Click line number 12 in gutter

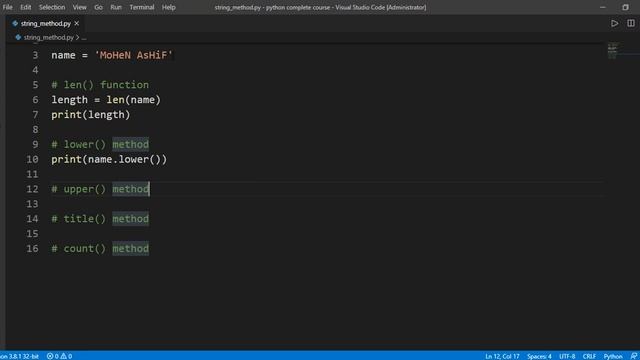click(x=32, y=189)
